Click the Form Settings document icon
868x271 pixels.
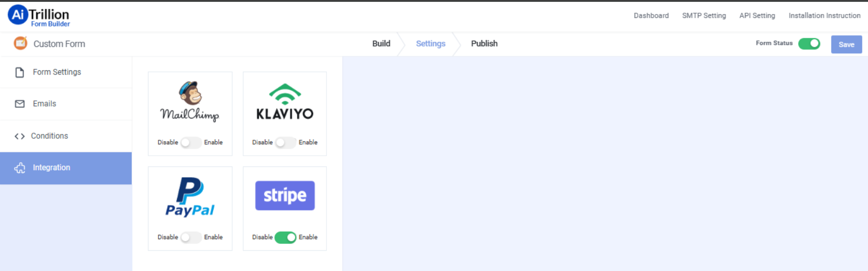click(20, 72)
